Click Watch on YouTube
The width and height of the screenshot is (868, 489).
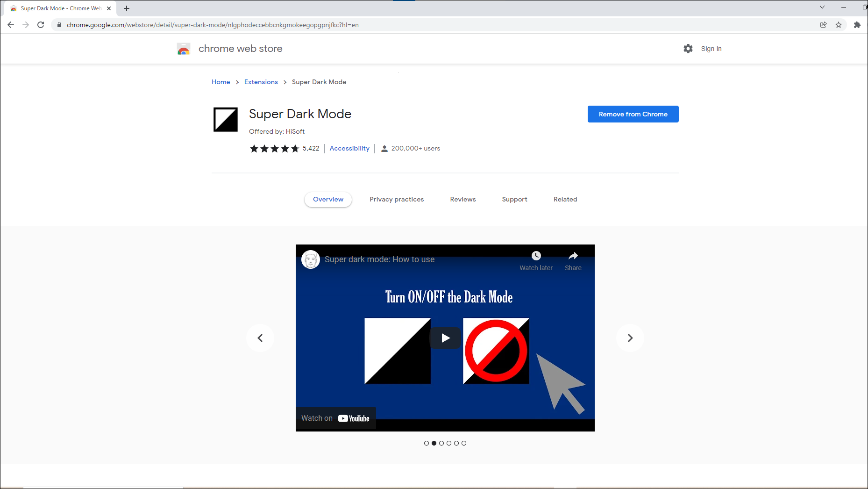pyautogui.click(x=336, y=418)
